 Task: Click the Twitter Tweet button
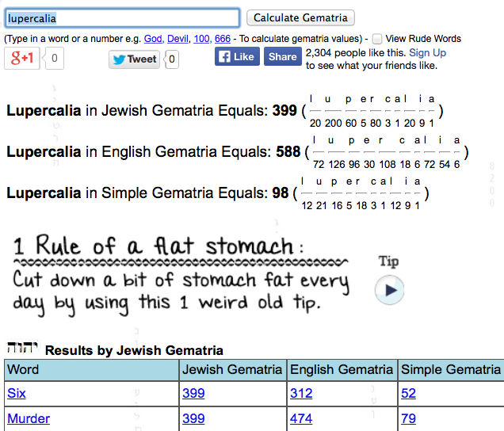click(x=135, y=59)
